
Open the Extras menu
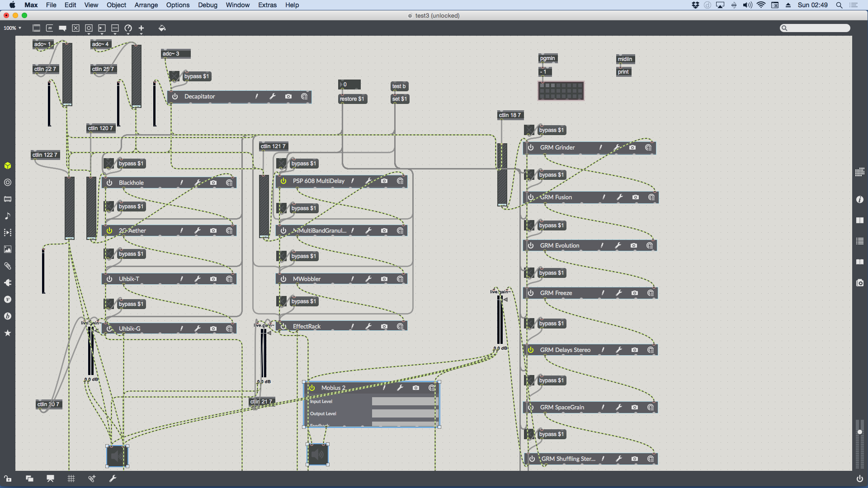267,5
